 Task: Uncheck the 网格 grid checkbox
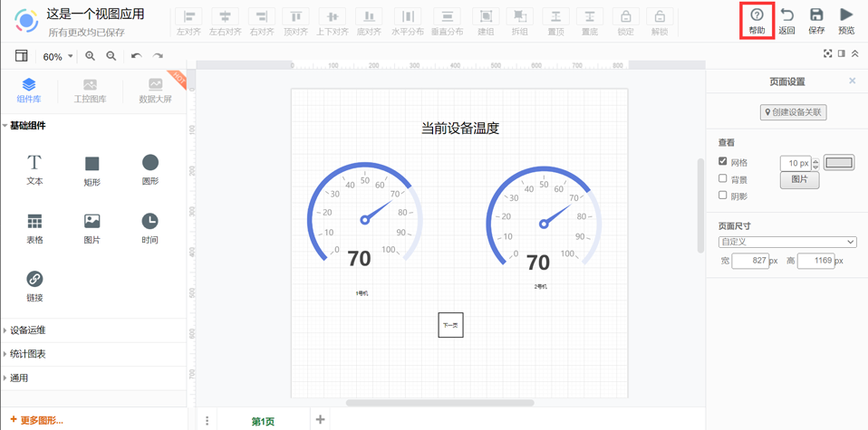[723, 162]
